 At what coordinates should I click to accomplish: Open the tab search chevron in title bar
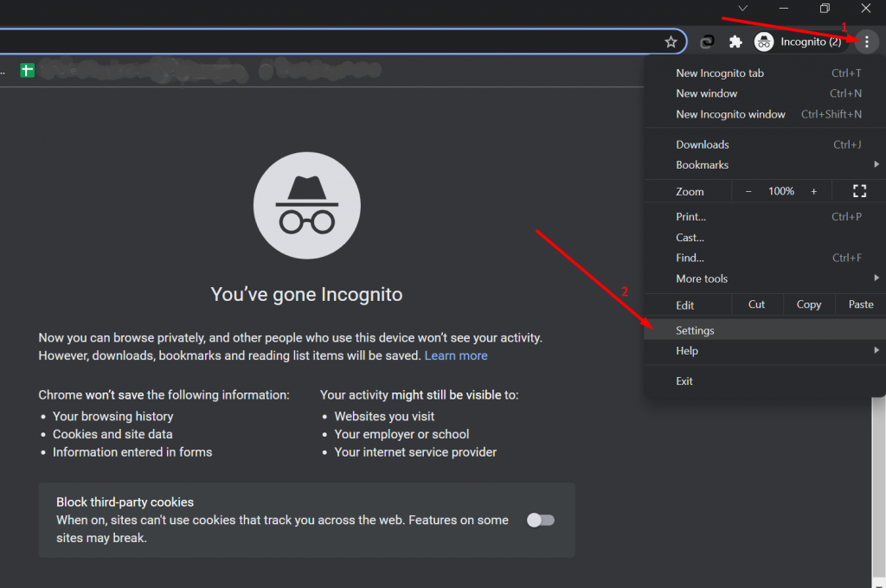pyautogui.click(x=742, y=9)
